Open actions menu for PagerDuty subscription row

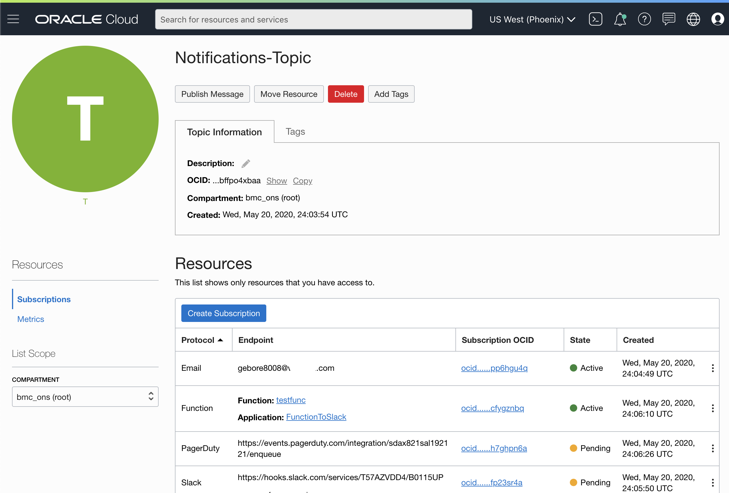coord(713,448)
